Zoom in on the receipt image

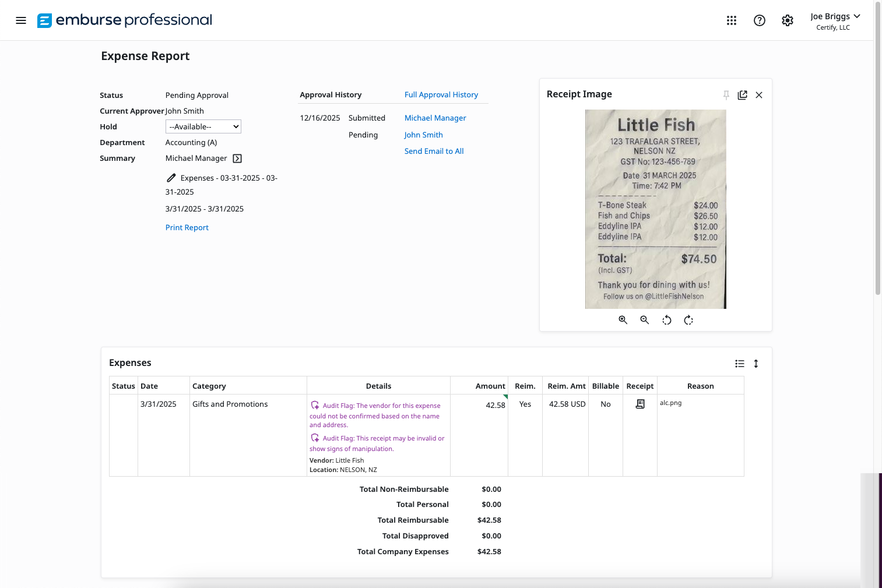[x=623, y=319]
